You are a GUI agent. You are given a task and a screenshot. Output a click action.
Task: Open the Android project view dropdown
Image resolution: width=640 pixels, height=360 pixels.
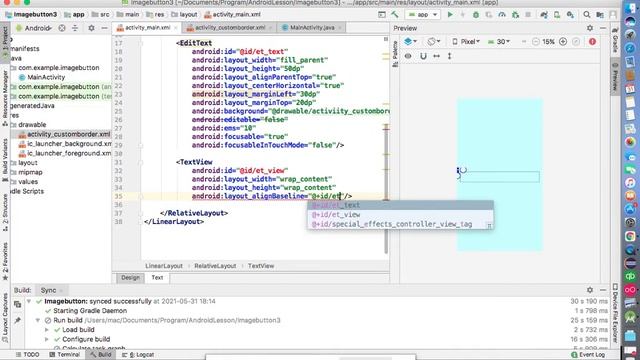(34, 28)
